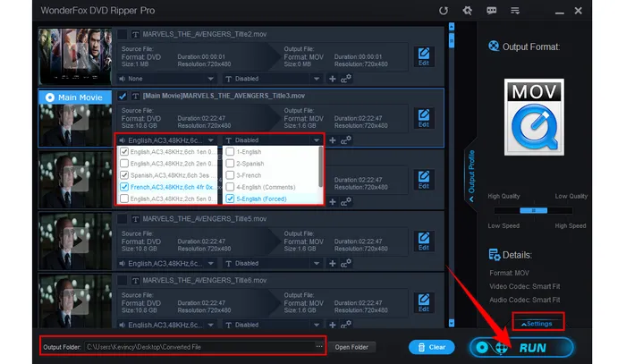
Task: Check the Title2.mov selection checkbox
Action: 123,34
